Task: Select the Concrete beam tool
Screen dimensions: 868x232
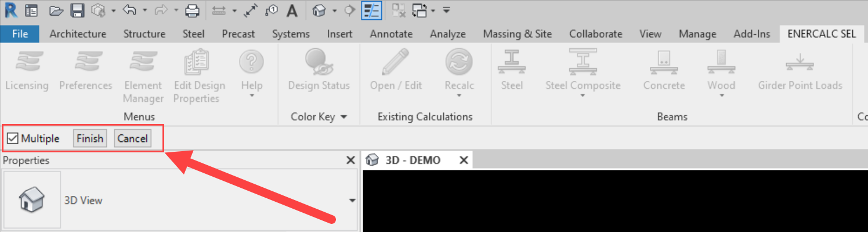Action: click(664, 62)
